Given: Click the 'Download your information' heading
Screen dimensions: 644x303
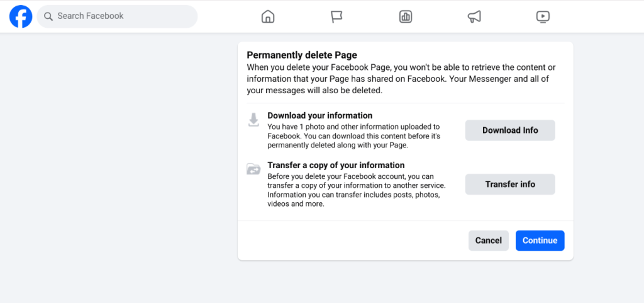Looking at the screenshot, I should 320,115.
